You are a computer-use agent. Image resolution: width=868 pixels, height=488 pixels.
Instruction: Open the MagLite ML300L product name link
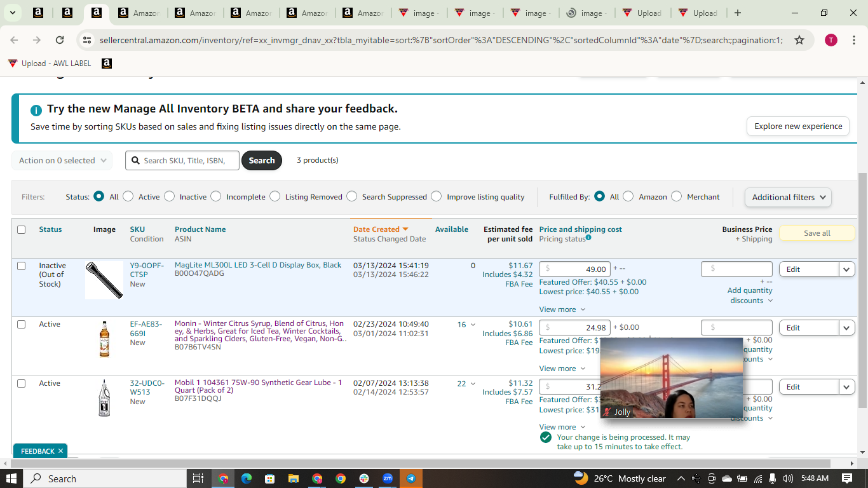[x=258, y=265]
